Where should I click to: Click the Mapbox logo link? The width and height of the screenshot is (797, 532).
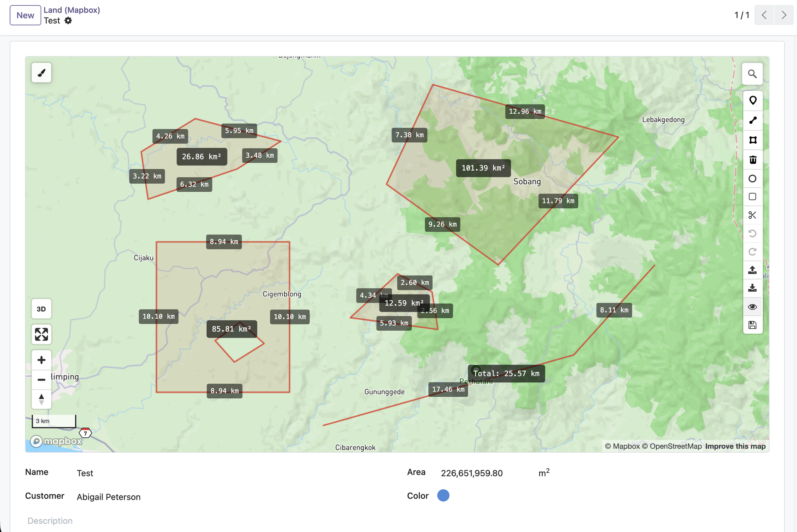[x=56, y=441]
